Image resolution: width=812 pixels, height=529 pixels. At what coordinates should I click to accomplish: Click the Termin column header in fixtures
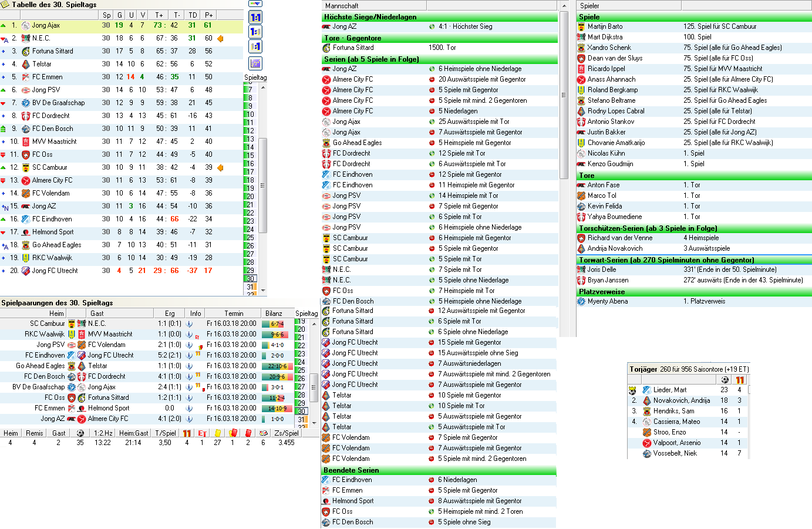[x=234, y=314]
